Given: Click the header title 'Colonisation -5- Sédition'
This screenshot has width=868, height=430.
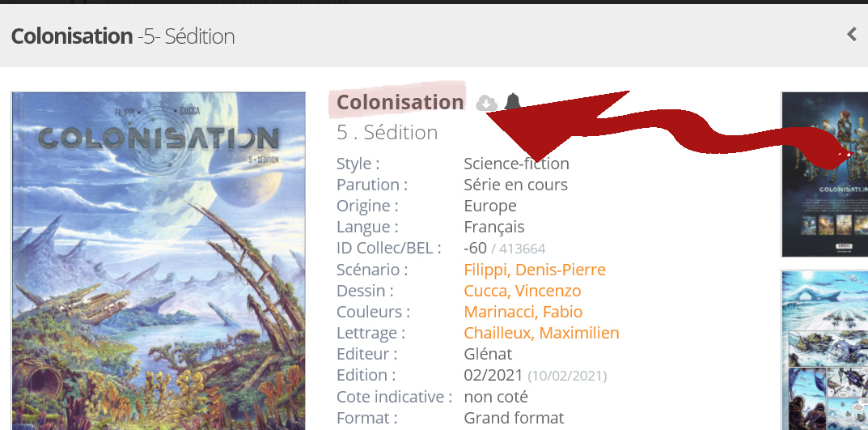Looking at the screenshot, I should pyautogui.click(x=122, y=36).
